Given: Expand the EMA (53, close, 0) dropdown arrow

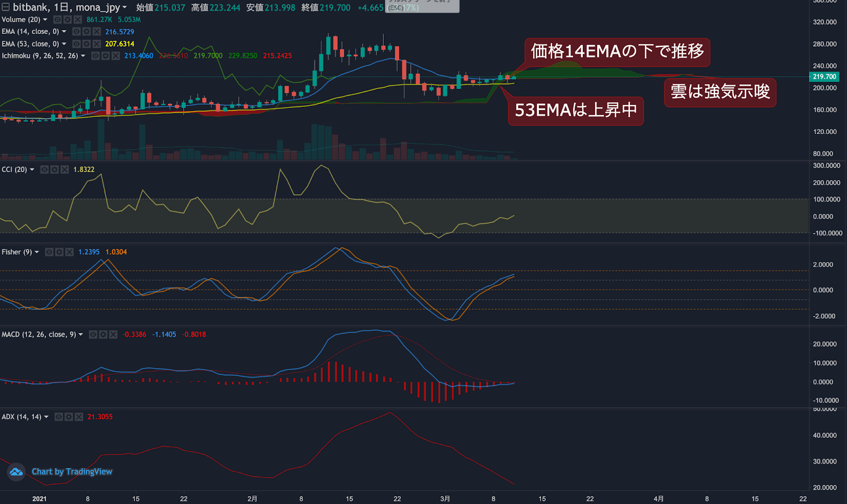Looking at the screenshot, I should (64, 44).
